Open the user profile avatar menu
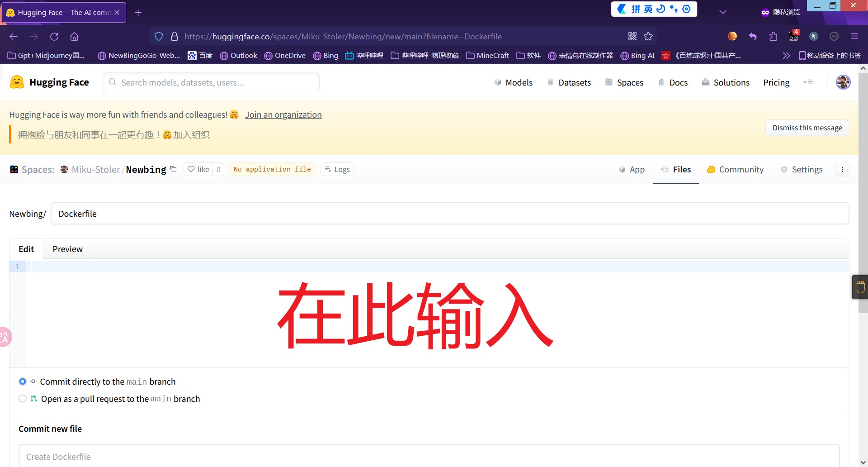868x467 pixels. 843,82
